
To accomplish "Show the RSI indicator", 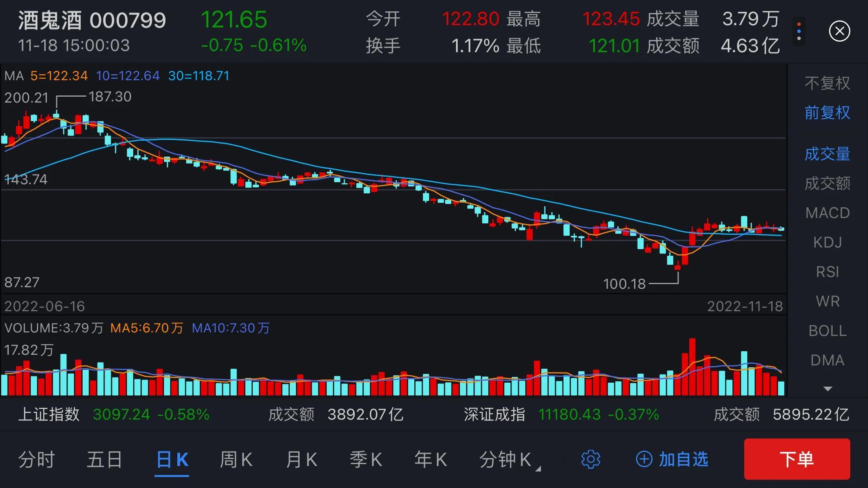I will (827, 272).
